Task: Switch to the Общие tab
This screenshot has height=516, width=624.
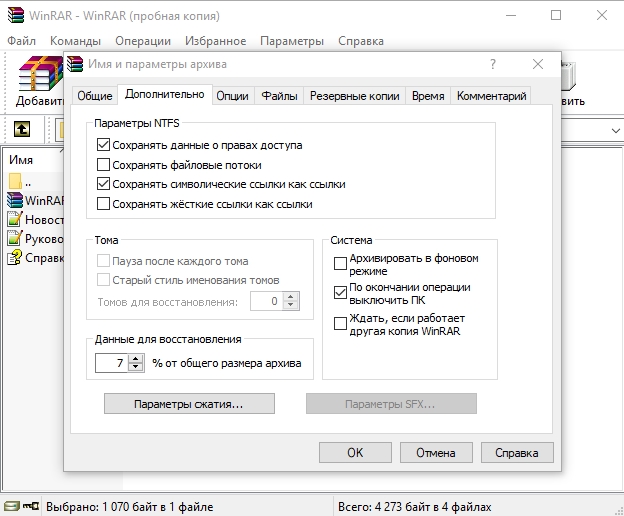Action: (x=95, y=96)
